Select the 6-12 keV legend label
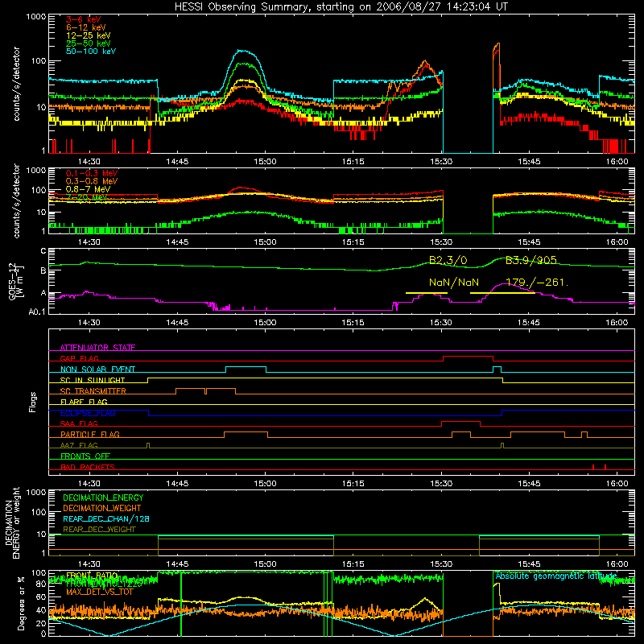Screen dimensions: 644x644 (85, 27)
